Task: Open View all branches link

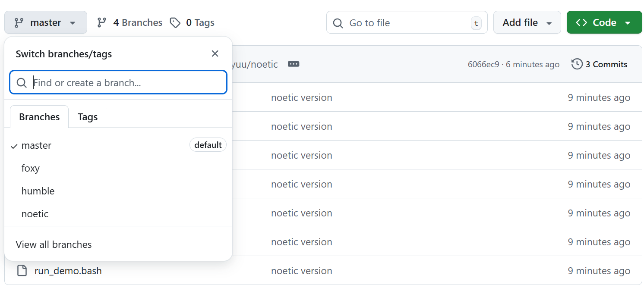Action: click(54, 244)
